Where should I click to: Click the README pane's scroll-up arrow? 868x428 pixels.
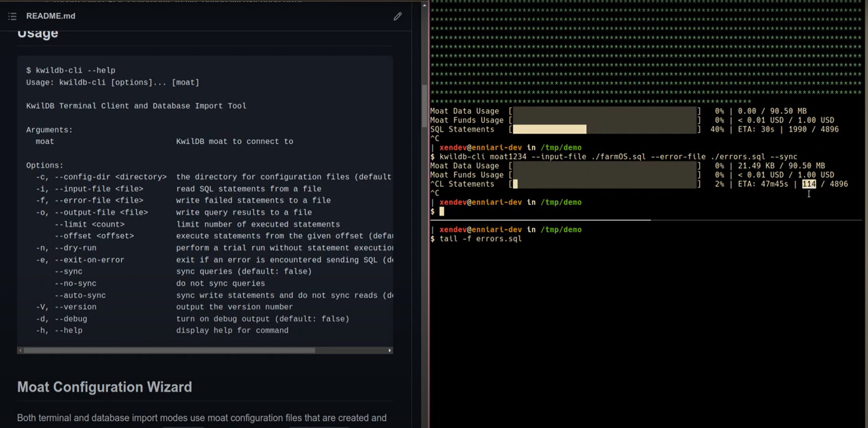(424, 5)
